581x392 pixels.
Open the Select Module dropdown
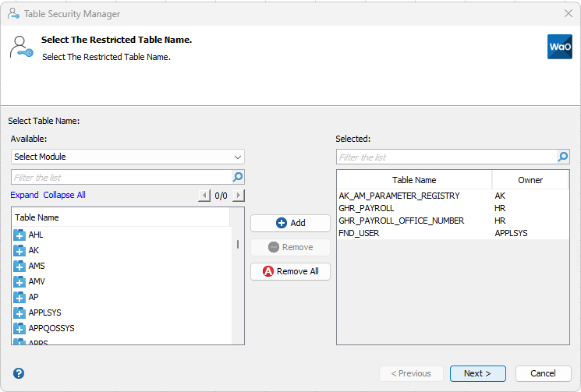pos(128,157)
